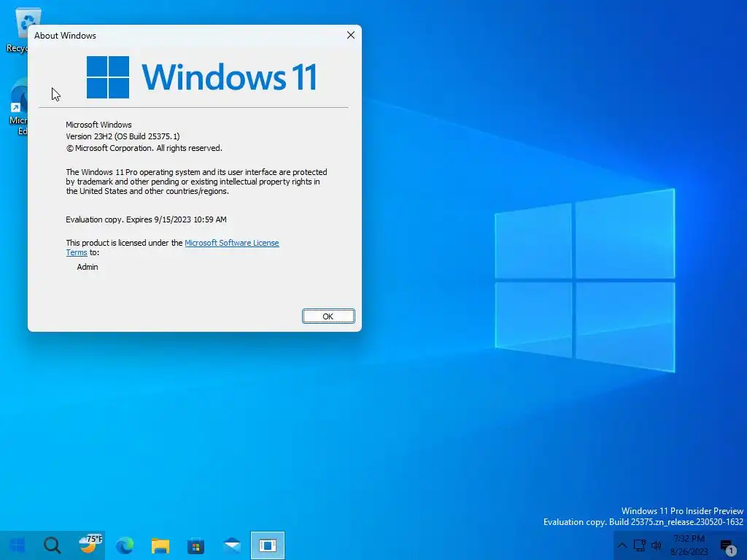
Task: Click the Windows 11 logo in dialog
Action: pos(202,77)
